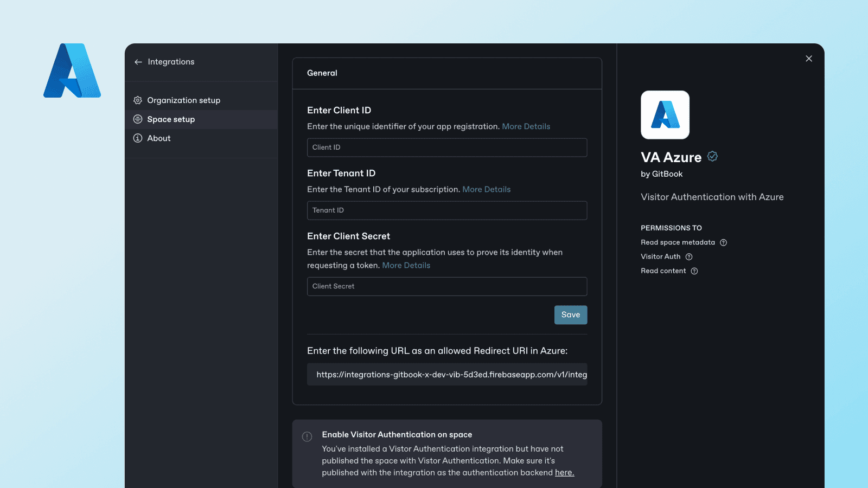The height and width of the screenshot is (488, 868).
Task: Click the warning icon in the Visitor Authentication notice
Action: (x=307, y=436)
